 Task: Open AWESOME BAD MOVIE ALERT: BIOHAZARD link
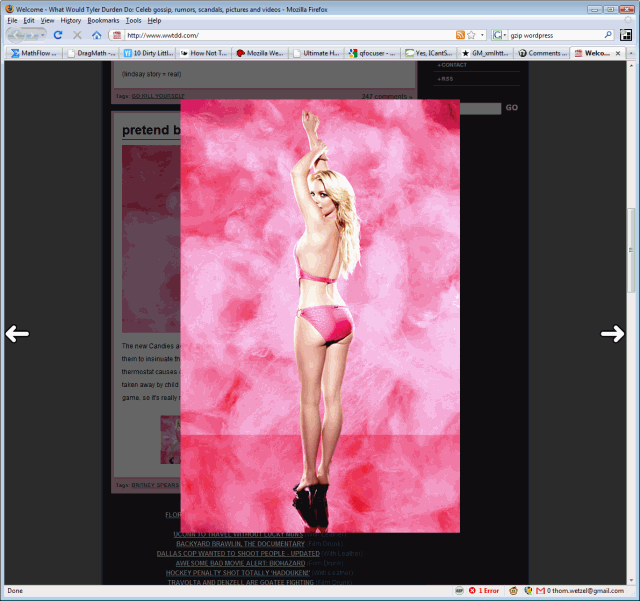click(x=240, y=563)
